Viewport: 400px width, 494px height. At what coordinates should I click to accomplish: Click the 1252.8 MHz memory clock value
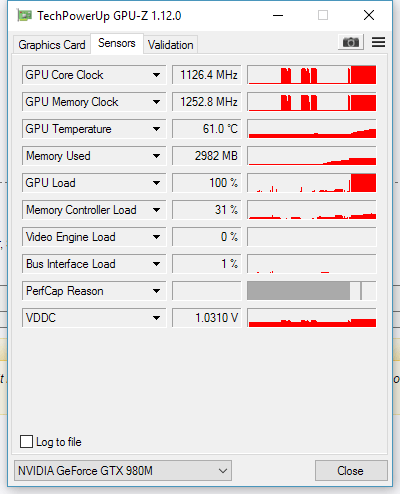(207, 102)
